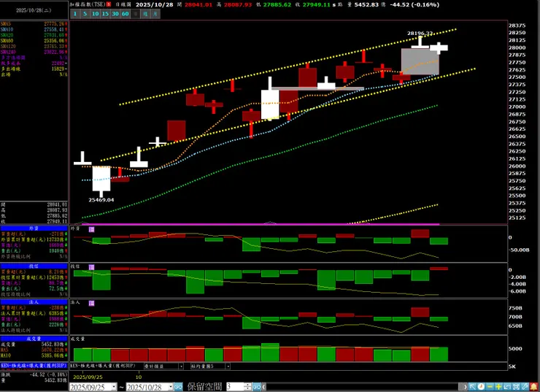Open the start date 2025/09/25 dropdown
The height and width of the screenshot is (392, 540).
[115, 387]
